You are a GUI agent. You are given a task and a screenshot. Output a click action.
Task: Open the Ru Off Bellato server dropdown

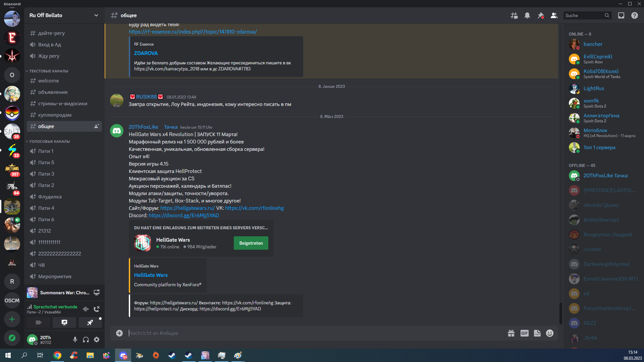64,15
